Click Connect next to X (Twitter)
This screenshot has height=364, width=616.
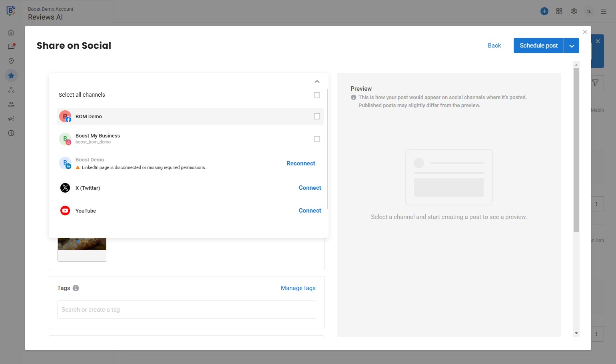310,188
